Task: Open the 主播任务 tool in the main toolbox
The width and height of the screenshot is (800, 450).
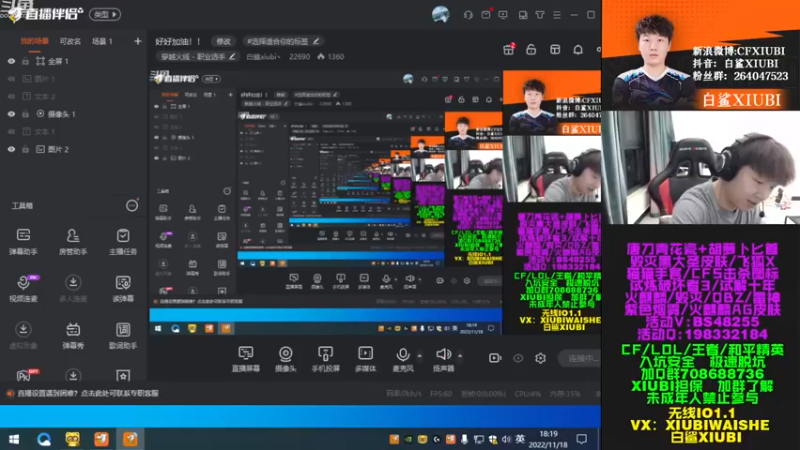Action: pyautogui.click(x=123, y=241)
